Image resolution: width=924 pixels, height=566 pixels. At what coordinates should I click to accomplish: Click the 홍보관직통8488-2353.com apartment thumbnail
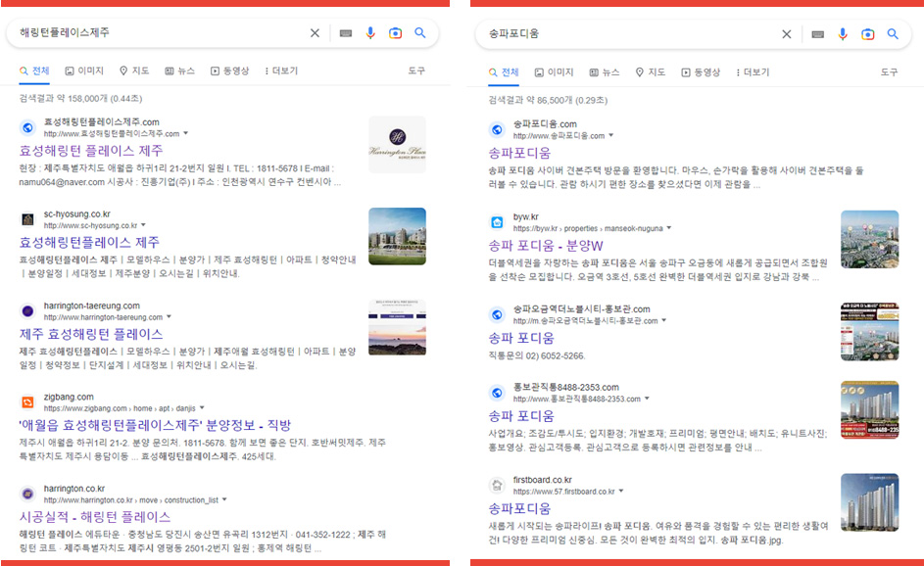coord(870,410)
